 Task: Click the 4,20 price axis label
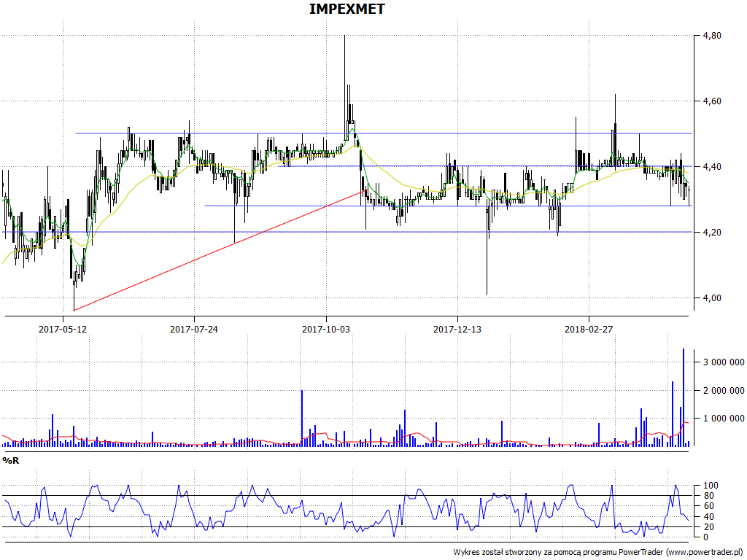(712, 233)
